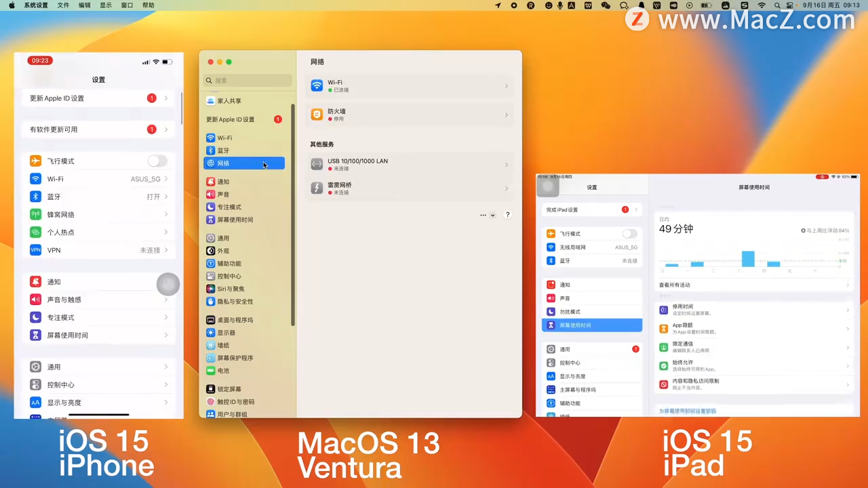Open 桌面与程序坞 in Mac settings sidebar
Screen dimensions: 868x488
244,320
